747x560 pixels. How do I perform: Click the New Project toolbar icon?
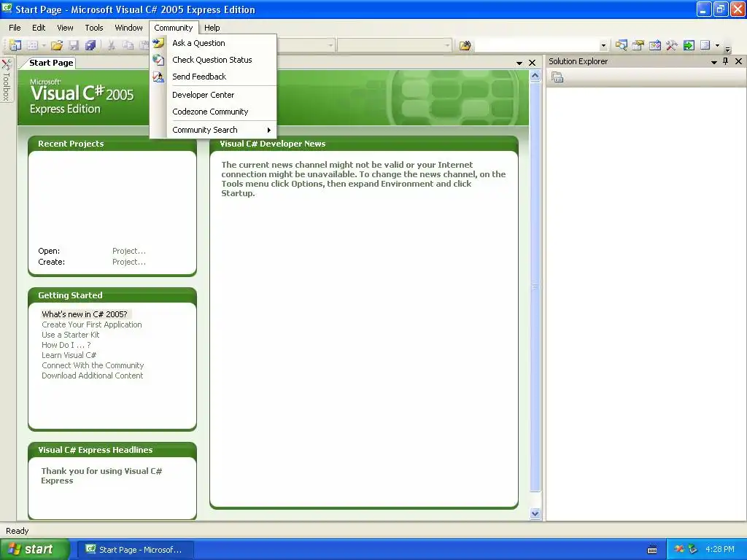click(x=15, y=45)
